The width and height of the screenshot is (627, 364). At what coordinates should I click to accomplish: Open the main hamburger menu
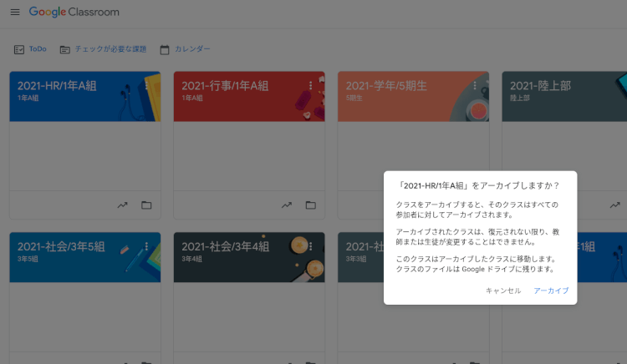point(15,12)
